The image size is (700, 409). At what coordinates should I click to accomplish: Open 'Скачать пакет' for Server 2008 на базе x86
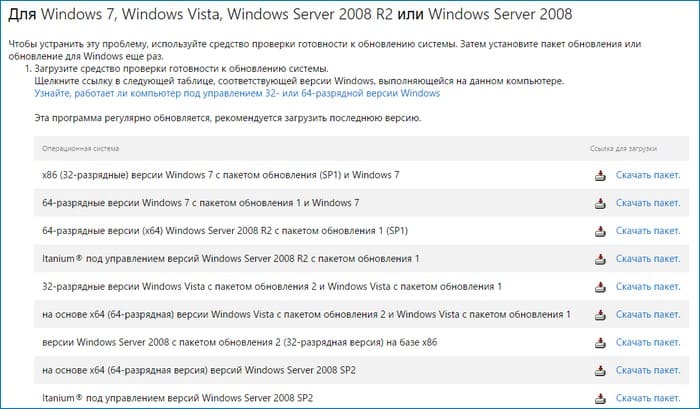648,342
